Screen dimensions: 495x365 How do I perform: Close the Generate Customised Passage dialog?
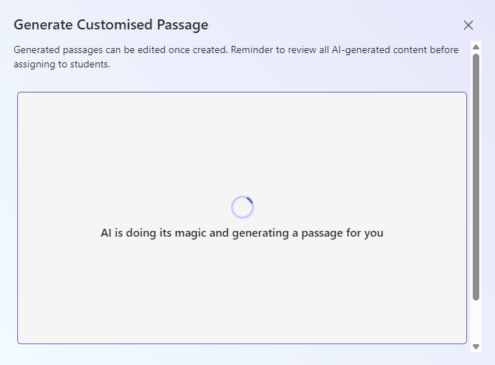[468, 25]
